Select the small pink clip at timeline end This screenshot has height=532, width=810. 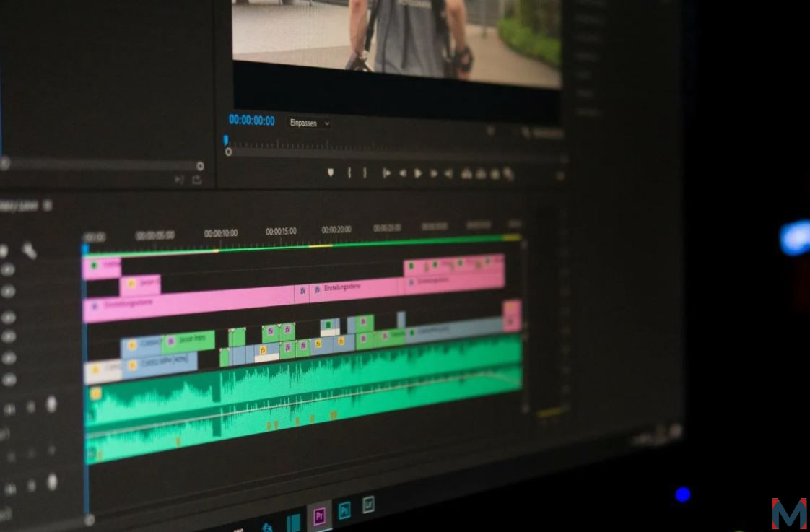(512, 315)
